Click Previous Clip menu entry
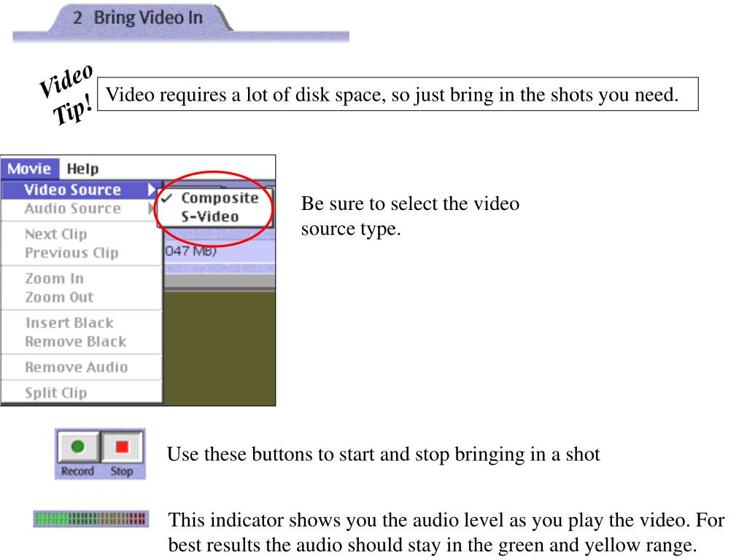 [x=81, y=253]
